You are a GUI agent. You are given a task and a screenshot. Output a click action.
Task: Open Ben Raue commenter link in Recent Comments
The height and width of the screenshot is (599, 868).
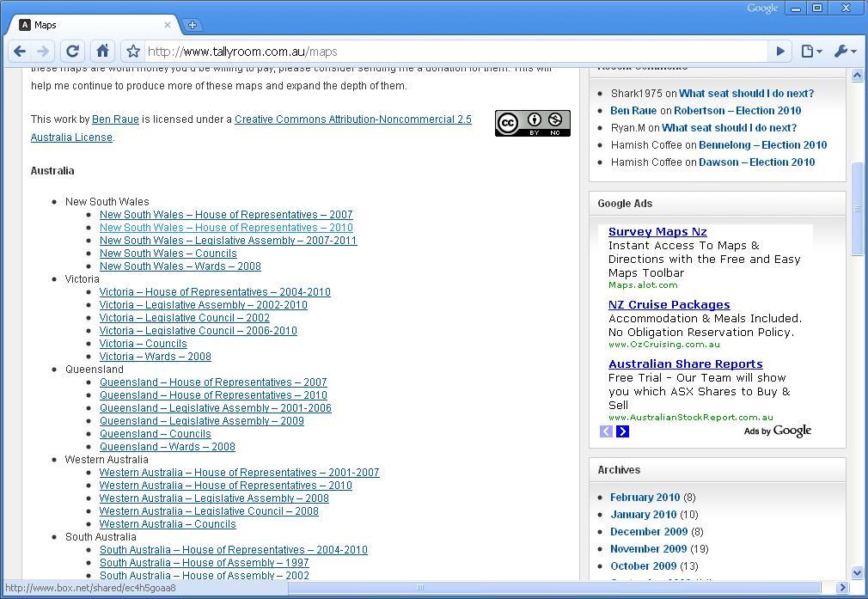[x=633, y=111]
